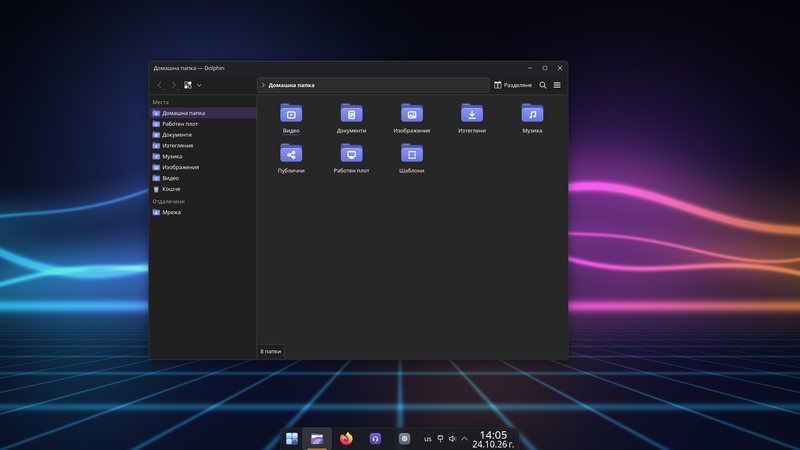Click the breadcrumb chevron before Домашна папка
Image resolution: width=800 pixels, height=450 pixels.
click(x=263, y=85)
